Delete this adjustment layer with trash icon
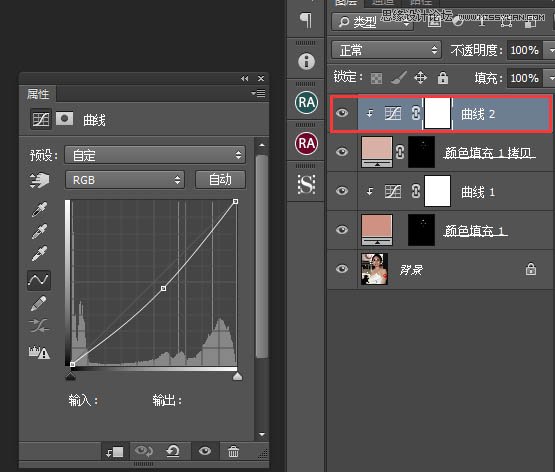The image size is (555, 472). (233, 451)
